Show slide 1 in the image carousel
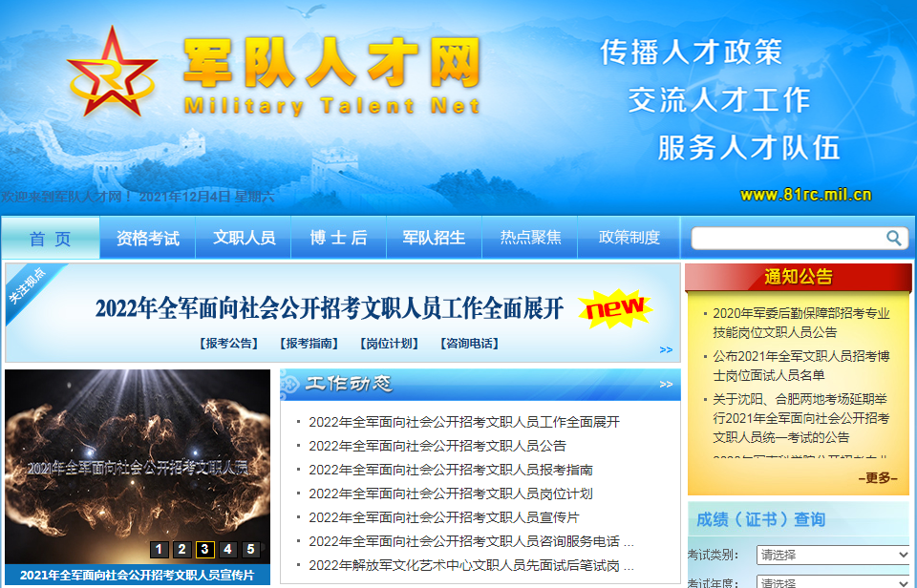 click(x=160, y=550)
